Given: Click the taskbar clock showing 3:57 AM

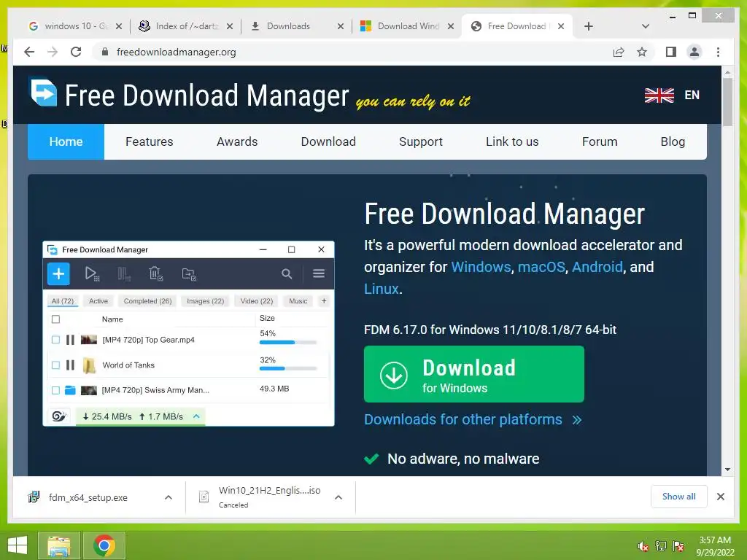Looking at the screenshot, I should [x=715, y=545].
